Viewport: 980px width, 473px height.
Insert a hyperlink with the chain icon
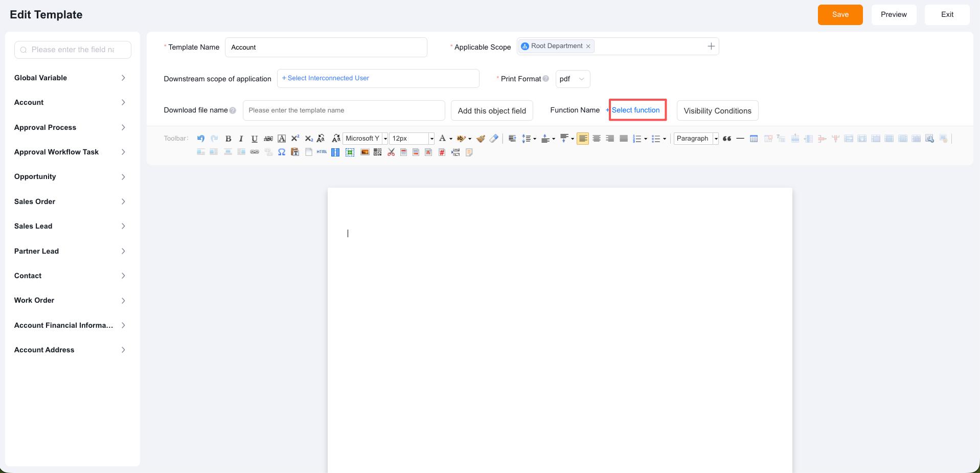pyautogui.click(x=255, y=152)
